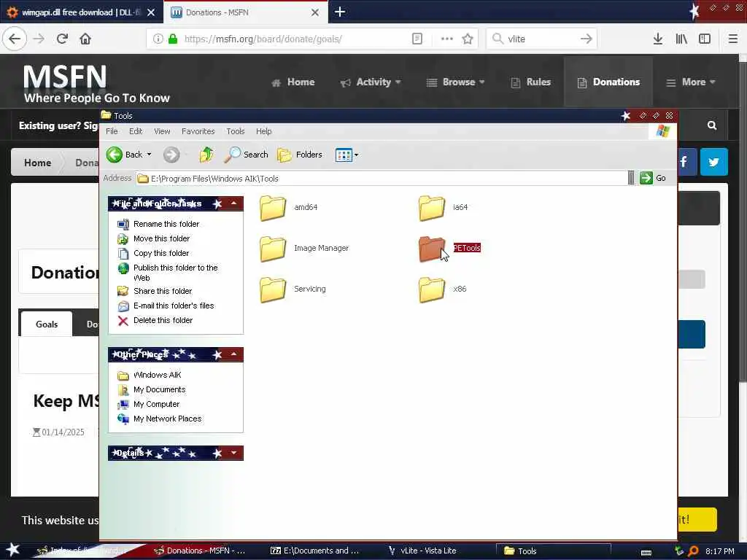Click the MSFN Home nav link
The height and width of the screenshot is (560, 747).
[293, 82]
